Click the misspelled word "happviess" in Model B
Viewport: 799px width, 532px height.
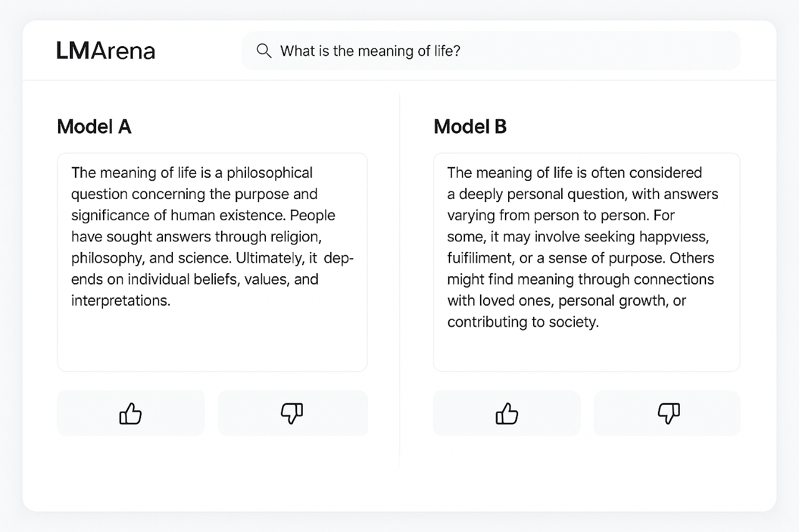[x=677, y=237]
